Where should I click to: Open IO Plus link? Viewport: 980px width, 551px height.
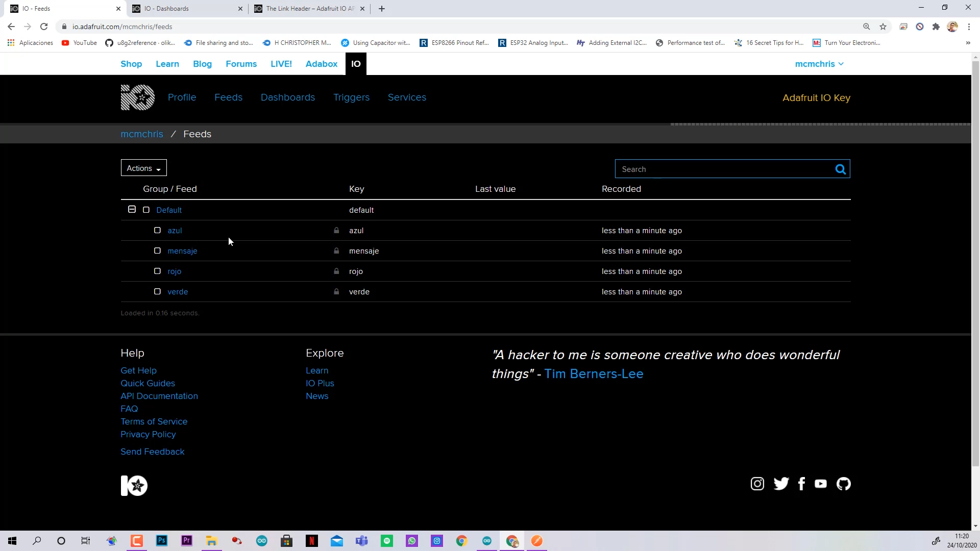(x=320, y=384)
